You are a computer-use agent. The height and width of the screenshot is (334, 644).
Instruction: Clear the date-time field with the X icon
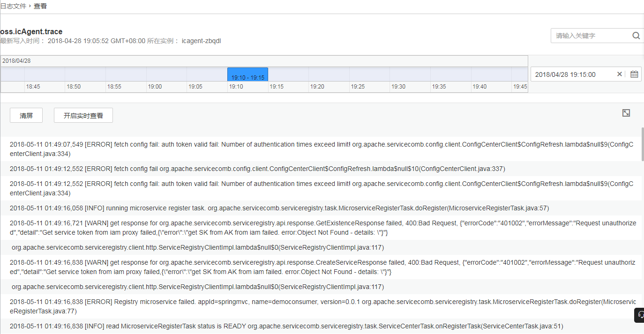(619, 74)
